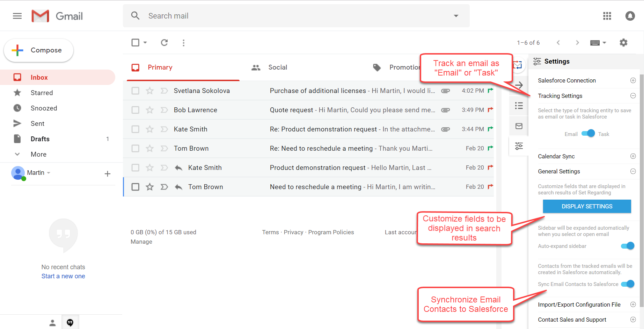Expand Salesforce Connection section

click(633, 80)
